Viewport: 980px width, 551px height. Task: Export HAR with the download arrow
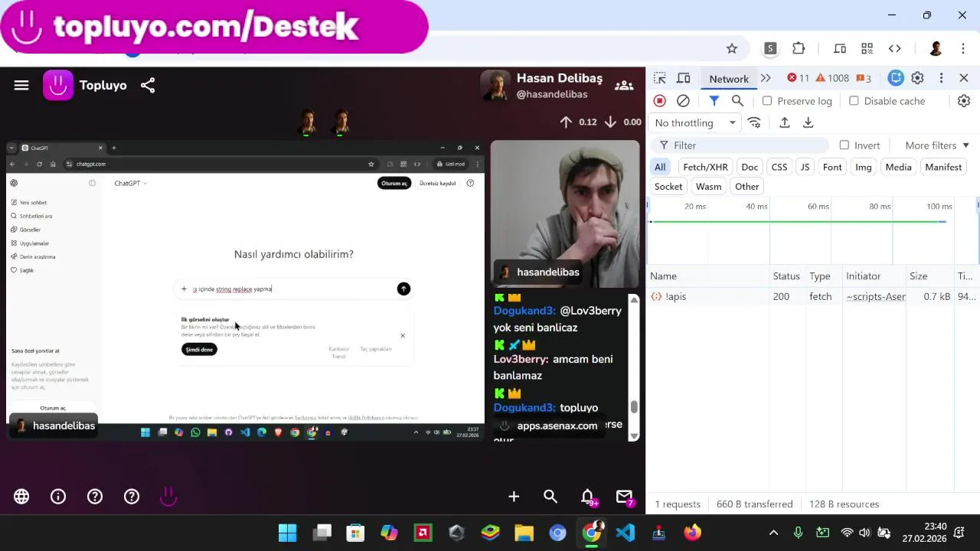[x=808, y=122]
